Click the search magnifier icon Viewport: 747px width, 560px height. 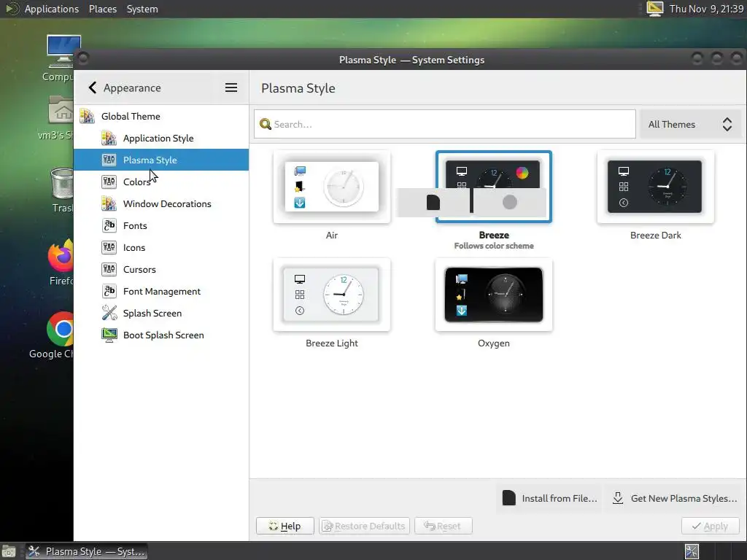266,124
